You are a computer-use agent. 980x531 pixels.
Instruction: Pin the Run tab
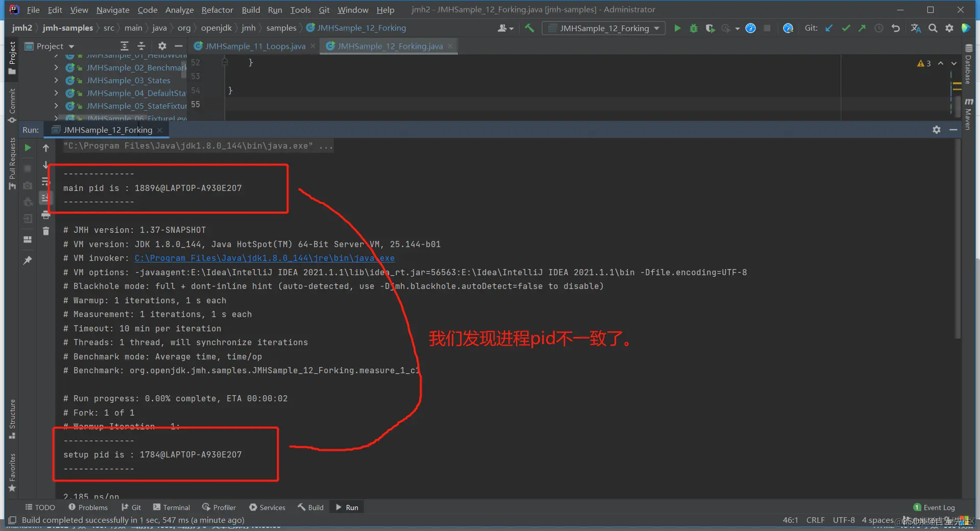pyautogui.click(x=28, y=260)
